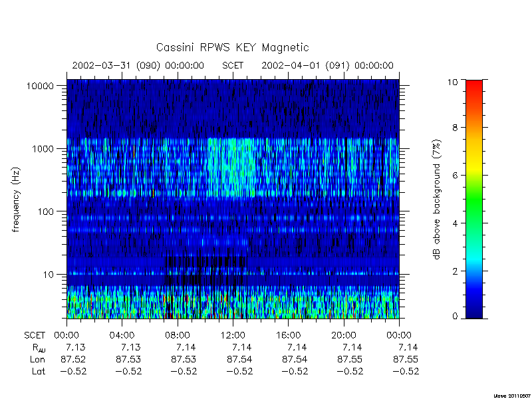This screenshot has height=399, width=532.
Task: Click the "SCET" row label below the plot
Action: point(35,335)
